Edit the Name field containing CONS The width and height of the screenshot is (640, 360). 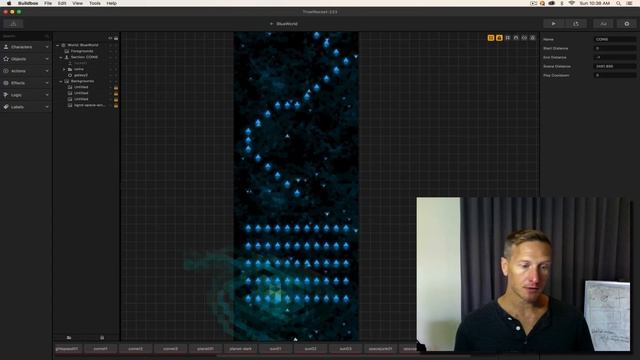pos(615,39)
